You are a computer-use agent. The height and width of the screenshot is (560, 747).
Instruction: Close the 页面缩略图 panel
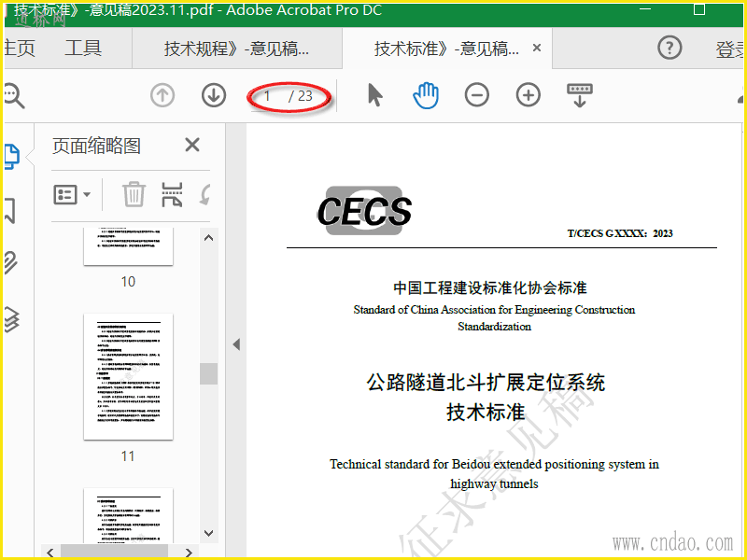click(x=192, y=145)
